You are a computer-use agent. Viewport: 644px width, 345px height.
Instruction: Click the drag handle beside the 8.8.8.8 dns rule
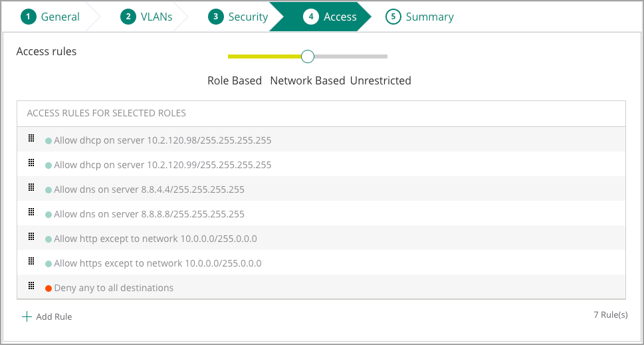[31, 212]
